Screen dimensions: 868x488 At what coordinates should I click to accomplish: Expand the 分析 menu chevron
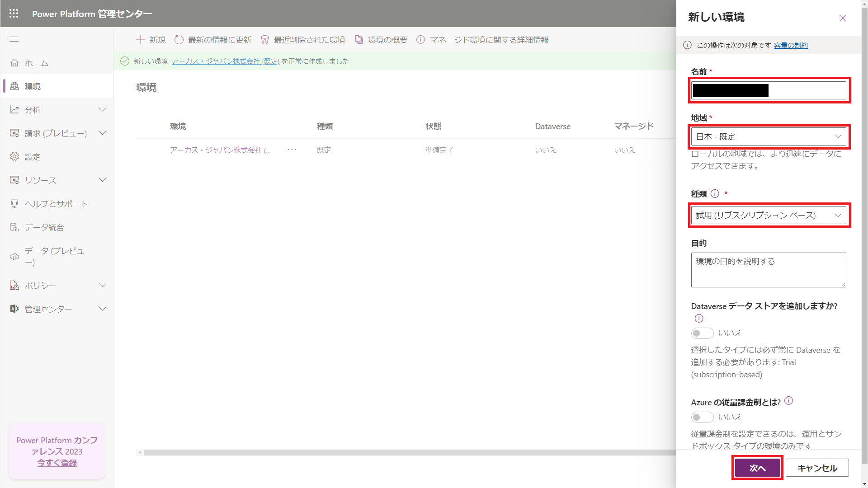pyautogui.click(x=103, y=110)
